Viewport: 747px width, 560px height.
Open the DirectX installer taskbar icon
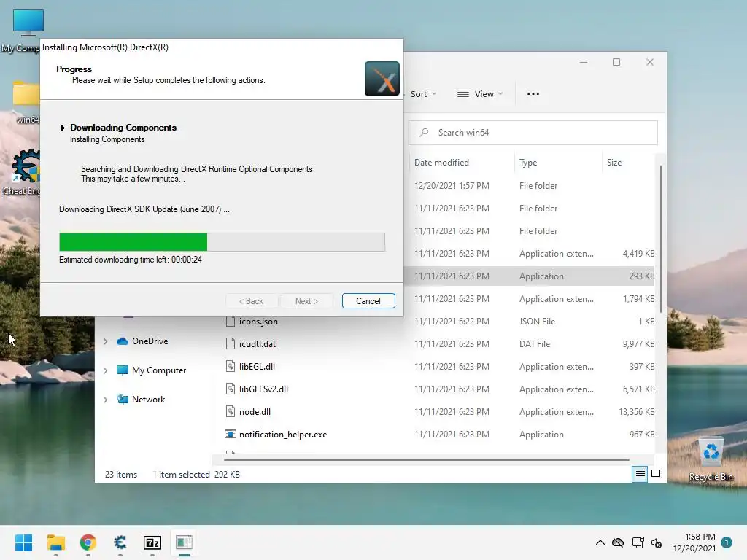click(x=185, y=542)
